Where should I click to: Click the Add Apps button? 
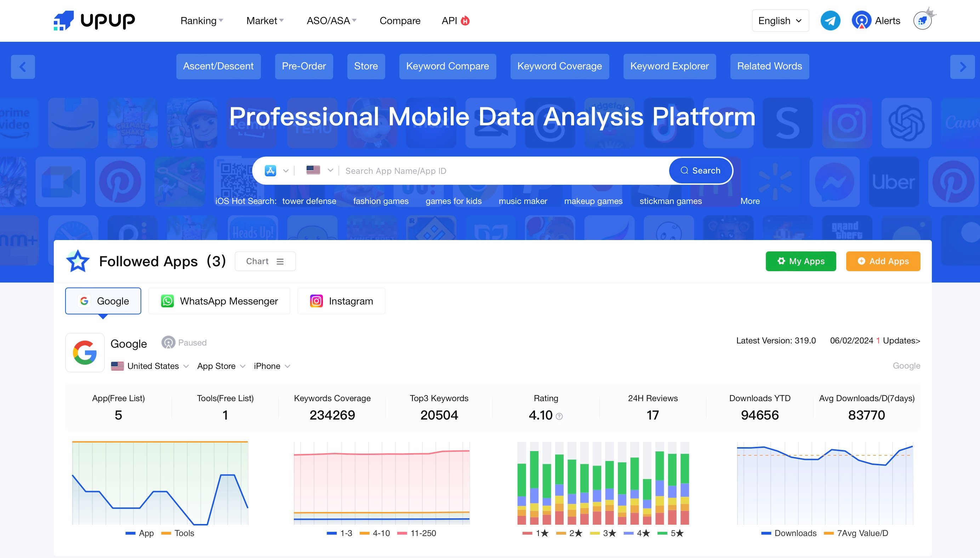[x=883, y=261]
